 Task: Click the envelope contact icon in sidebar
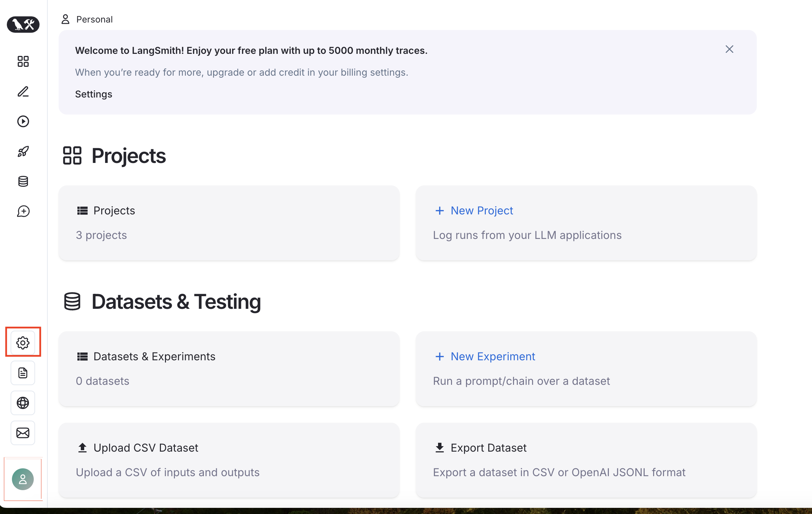point(23,433)
